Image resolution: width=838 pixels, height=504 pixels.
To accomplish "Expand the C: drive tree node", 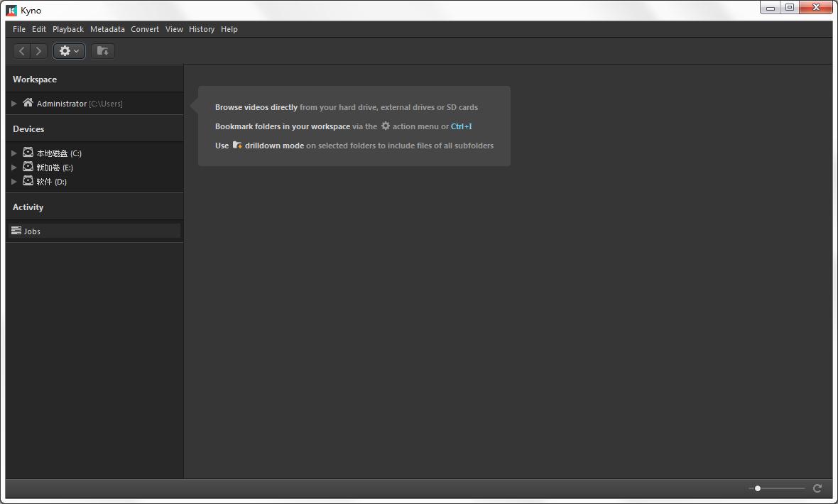I will [x=14, y=153].
